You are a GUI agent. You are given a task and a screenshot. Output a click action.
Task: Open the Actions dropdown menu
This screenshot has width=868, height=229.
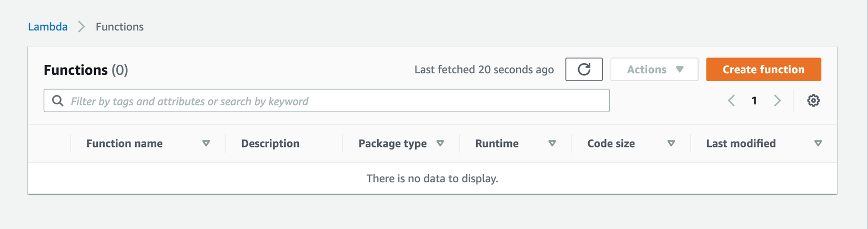click(654, 69)
